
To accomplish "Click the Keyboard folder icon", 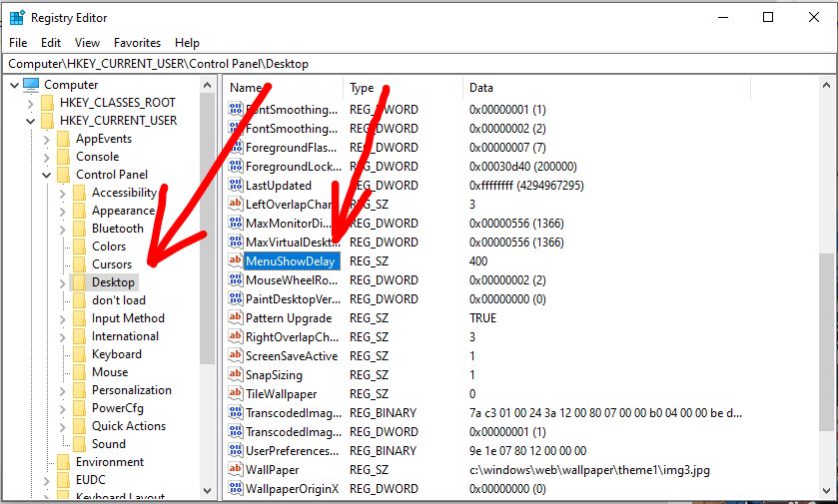I will pyautogui.click(x=79, y=354).
